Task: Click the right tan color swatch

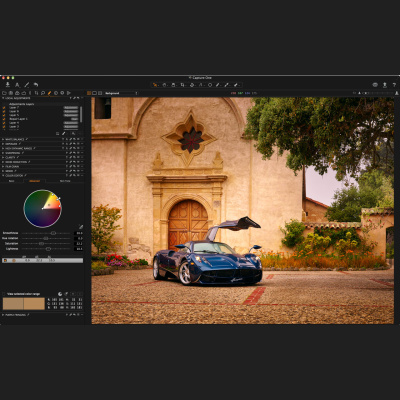Action: coord(34,304)
